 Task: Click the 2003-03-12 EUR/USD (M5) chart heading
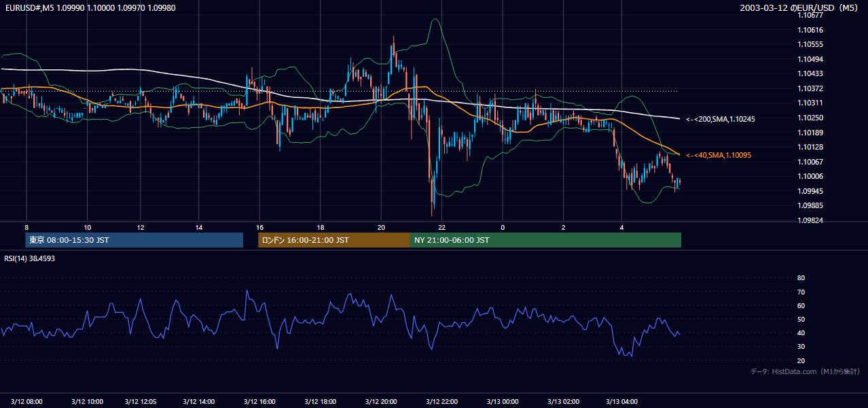click(x=799, y=7)
